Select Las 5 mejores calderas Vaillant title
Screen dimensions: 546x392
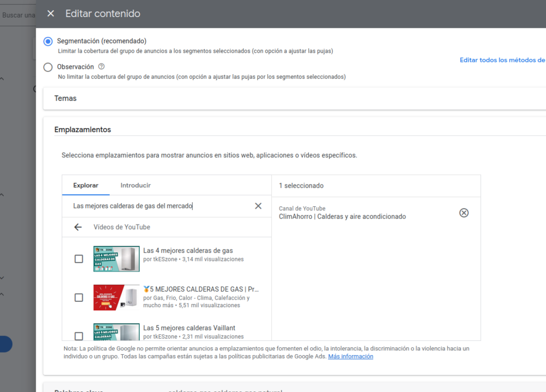189,328
